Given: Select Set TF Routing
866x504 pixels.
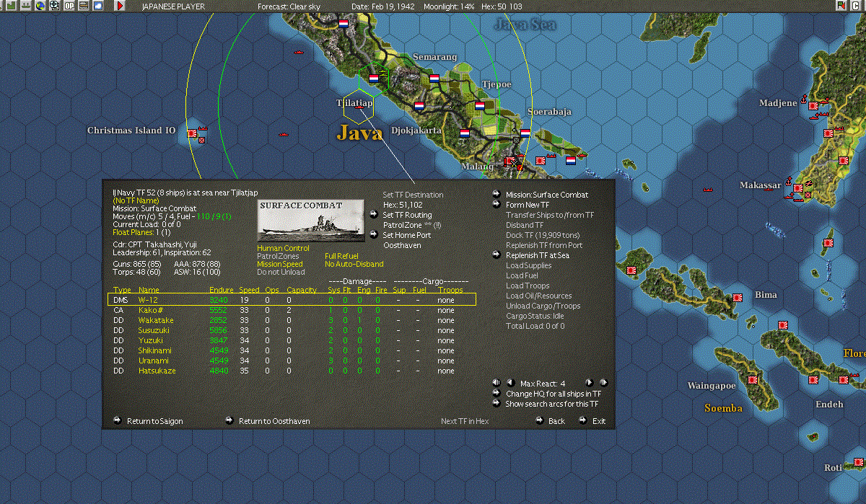Looking at the screenshot, I should (407, 215).
